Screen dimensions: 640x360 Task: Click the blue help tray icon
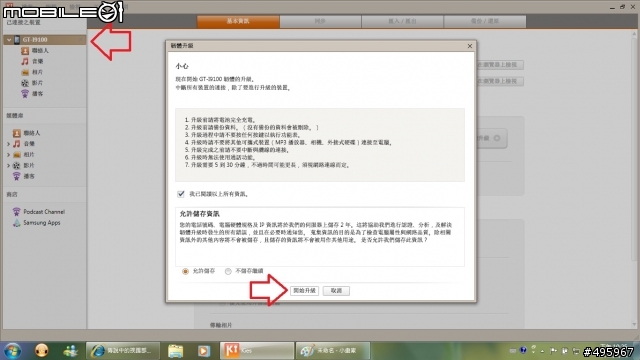[x=523, y=350]
